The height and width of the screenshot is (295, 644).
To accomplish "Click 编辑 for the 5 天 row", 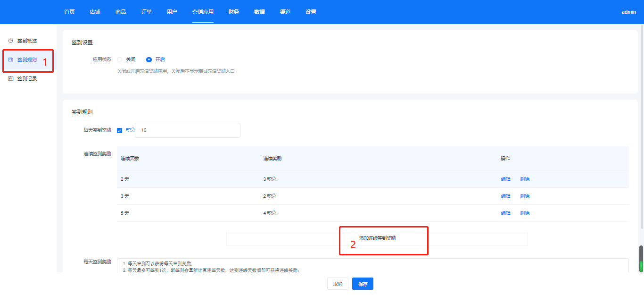I will pos(505,213).
